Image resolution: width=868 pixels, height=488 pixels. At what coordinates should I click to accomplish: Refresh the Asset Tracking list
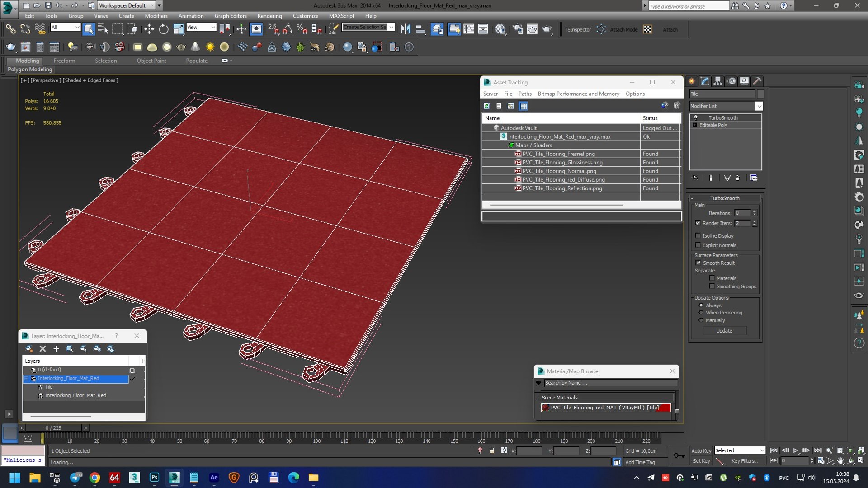point(487,106)
